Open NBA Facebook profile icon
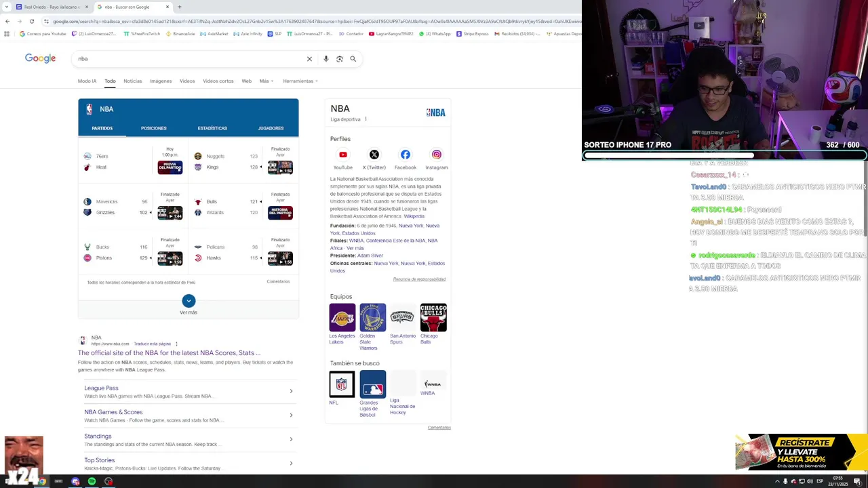This screenshot has width=868, height=488. pos(406,155)
